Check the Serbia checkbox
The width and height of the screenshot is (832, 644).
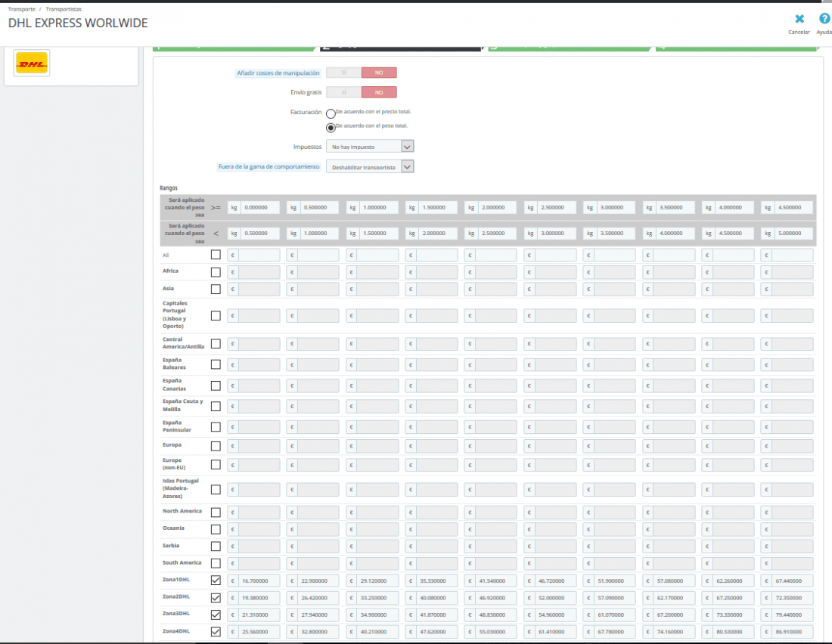(x=216, y=546)
